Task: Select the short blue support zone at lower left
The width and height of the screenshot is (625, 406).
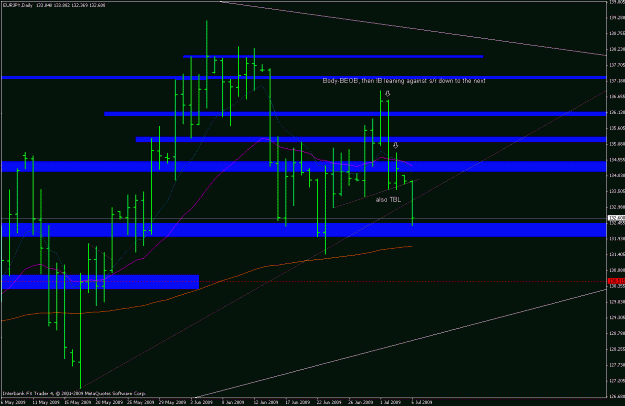Action: (100, 282)
